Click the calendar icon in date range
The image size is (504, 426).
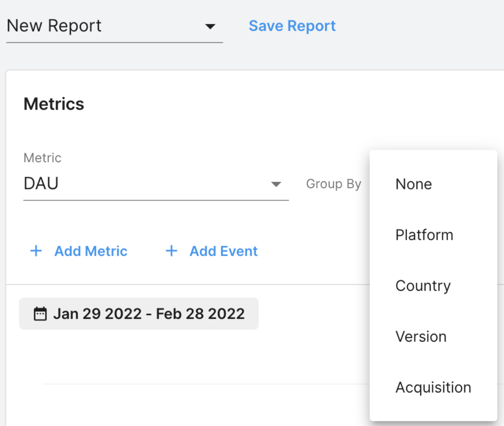click(x=40, y=314)
